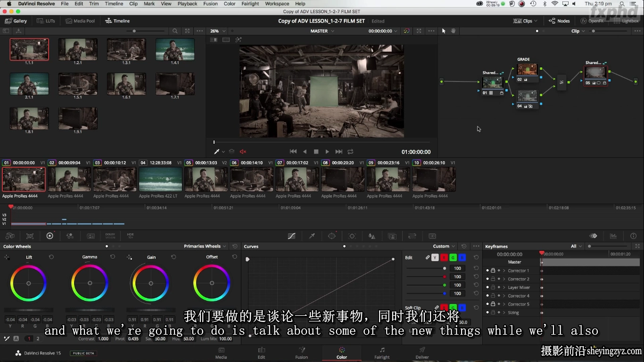Viewport: 644px width, 362px height.
Task: Open the Fusion menu
Action: [x=210, y=4]
